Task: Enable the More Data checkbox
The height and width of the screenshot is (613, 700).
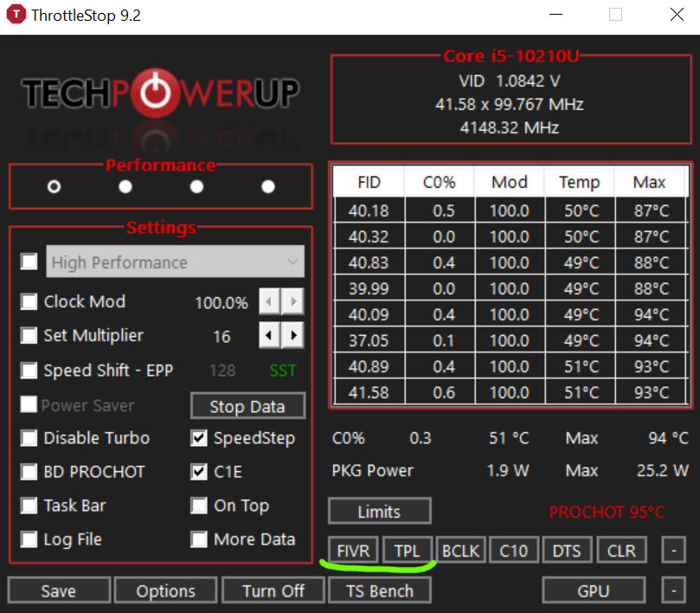Action: click(x=199, y=539)
